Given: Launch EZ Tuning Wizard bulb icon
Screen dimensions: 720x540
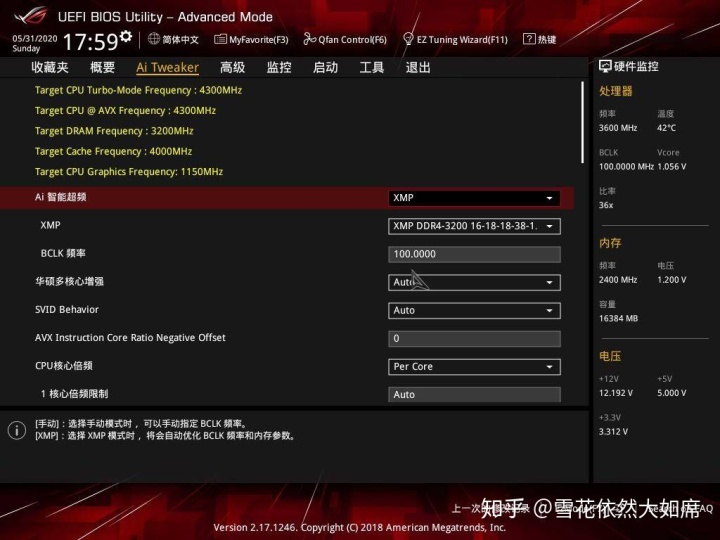Looking at the screenshot, I should pyautogui.click(x=408, y=39).
